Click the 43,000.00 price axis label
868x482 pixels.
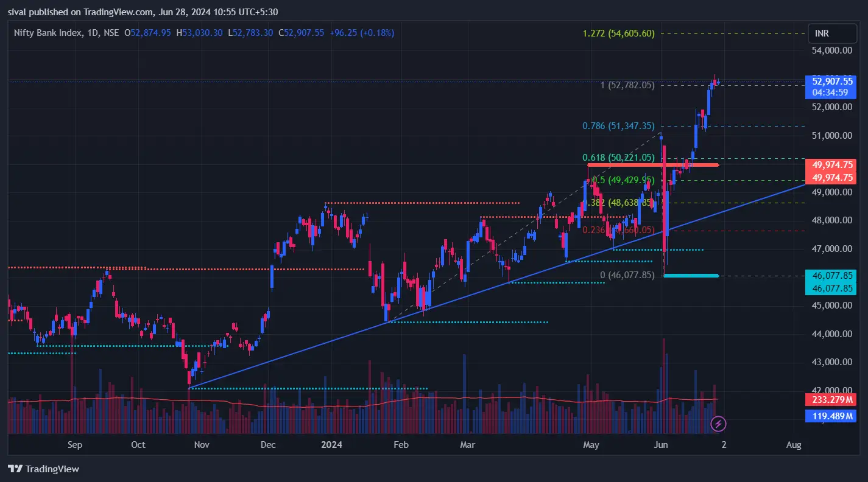coord(832,362)
